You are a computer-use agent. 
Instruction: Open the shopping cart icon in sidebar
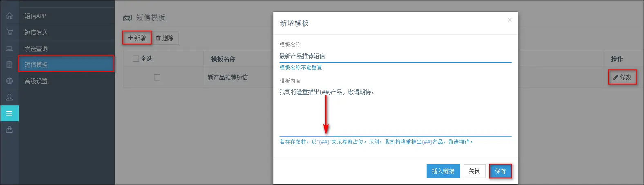click(9, 32)
